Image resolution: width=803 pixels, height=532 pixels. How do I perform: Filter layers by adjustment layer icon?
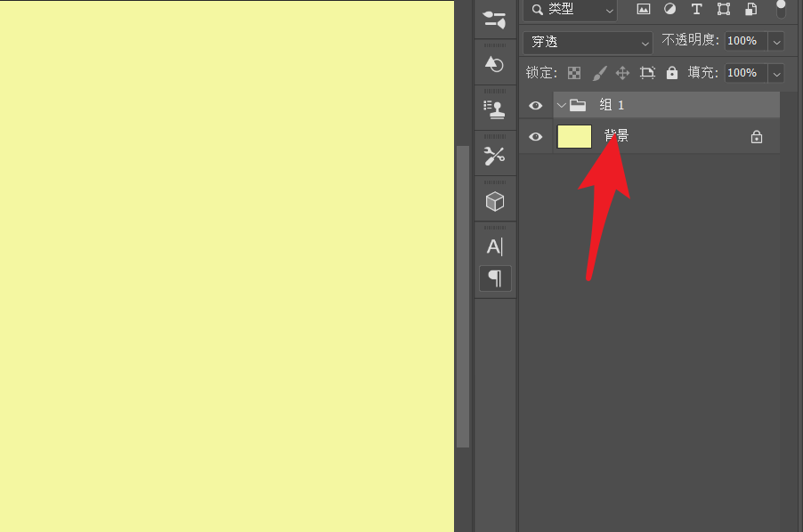tap(669, 10)
